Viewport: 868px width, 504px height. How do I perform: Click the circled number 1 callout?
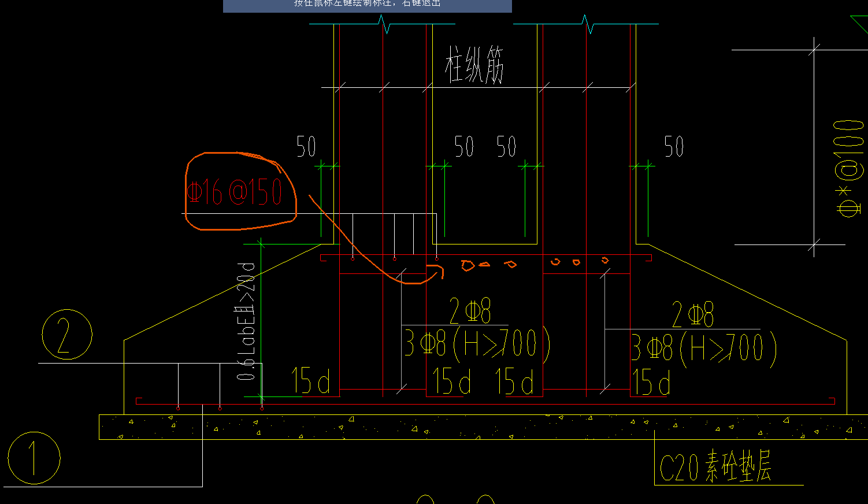[34, 458]
